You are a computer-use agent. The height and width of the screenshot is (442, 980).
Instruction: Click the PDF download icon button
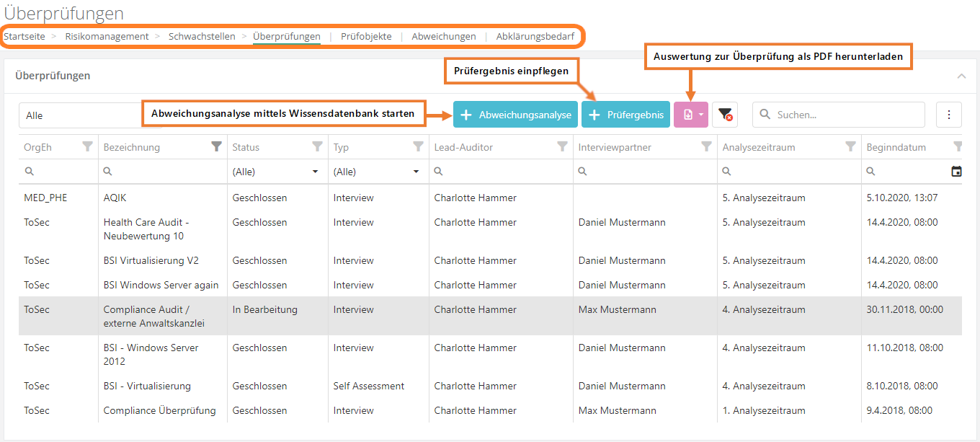687,115
